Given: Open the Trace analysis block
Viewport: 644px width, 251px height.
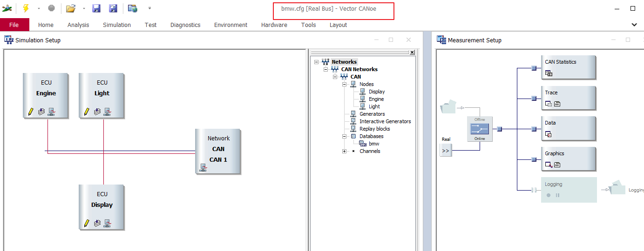Looking at the screenshot, I should coord(569,98).
